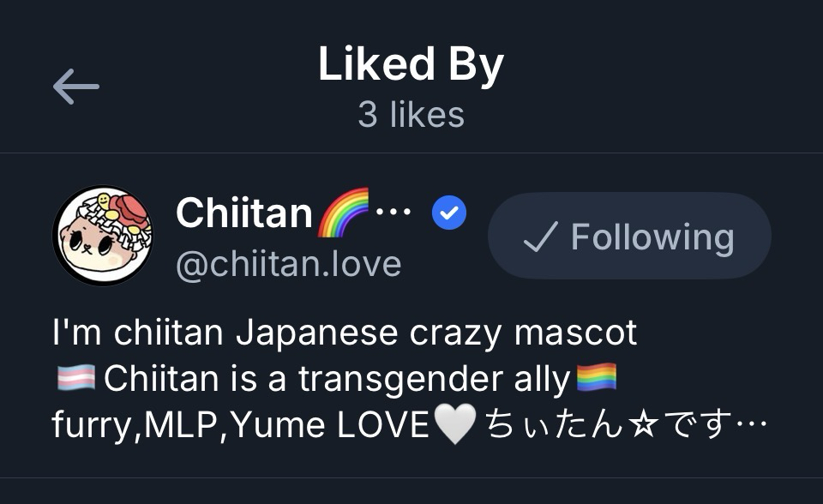Open Chiitan's profile avatar picture
823x504 pixels.
(103, 237)
